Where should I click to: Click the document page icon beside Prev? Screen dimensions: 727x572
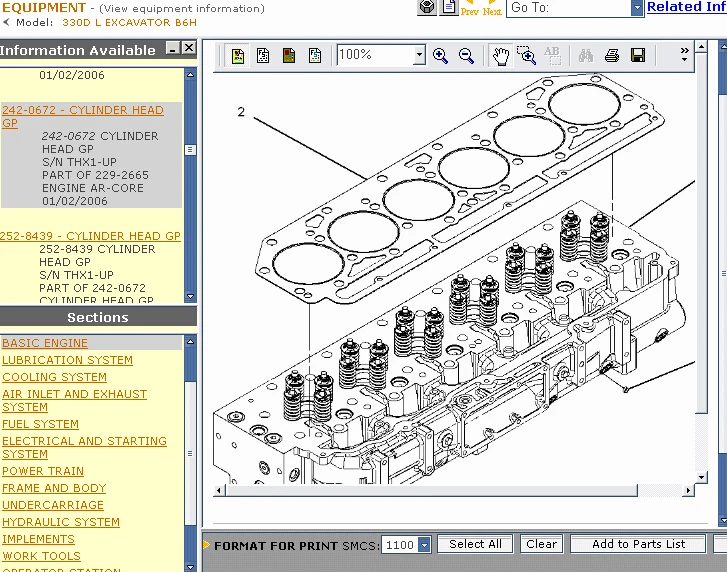[449, 7]
